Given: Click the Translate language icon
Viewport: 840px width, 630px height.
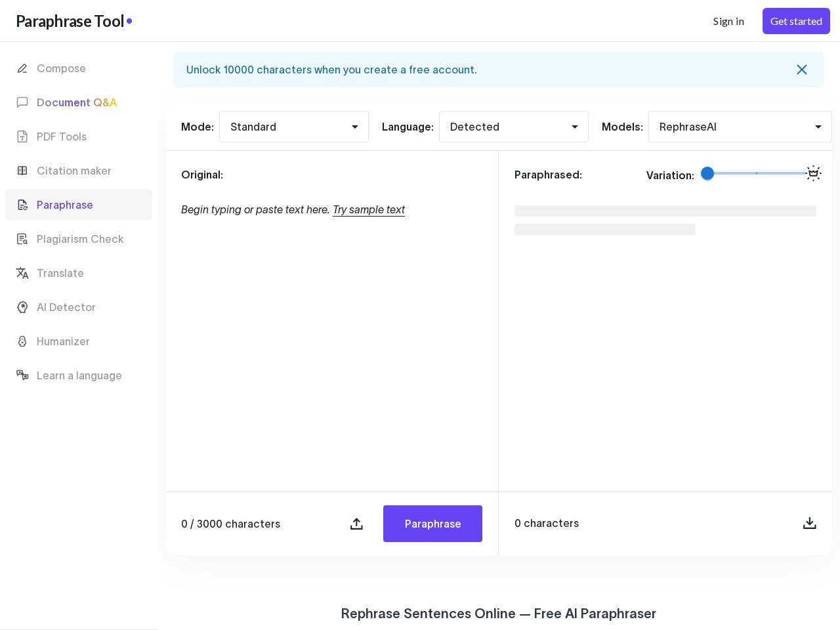Looking at the screenshot, I should [x=22, y=273].
